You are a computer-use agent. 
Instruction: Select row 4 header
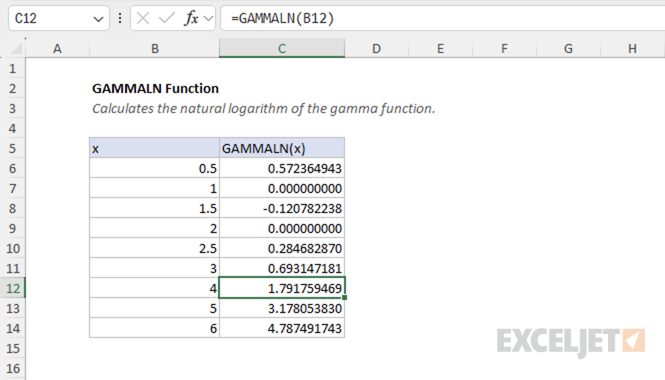point(12,128)
